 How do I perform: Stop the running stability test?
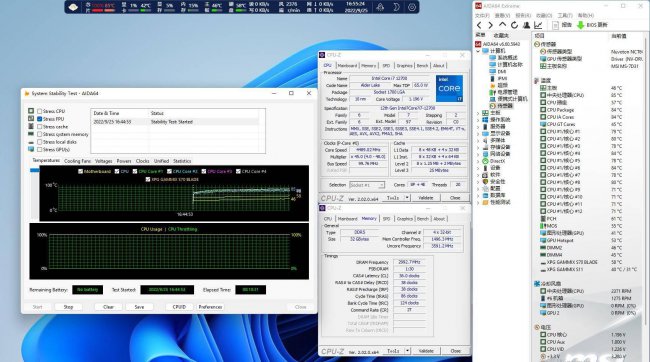click(68, 307)
